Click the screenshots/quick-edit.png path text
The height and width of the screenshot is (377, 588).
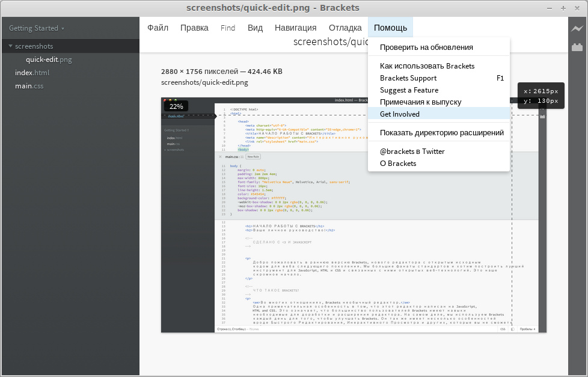pyautogui.click(x=205, y=82)
